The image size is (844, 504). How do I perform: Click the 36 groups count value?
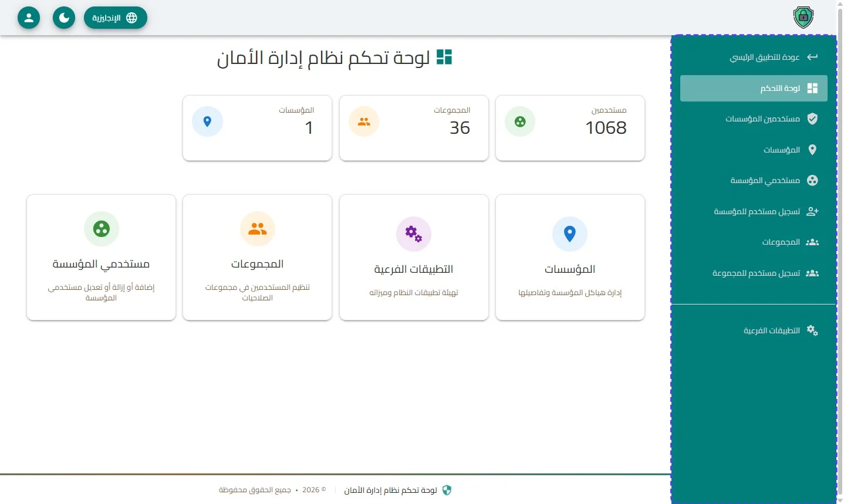pyautogui.click(x=460, y=127)
